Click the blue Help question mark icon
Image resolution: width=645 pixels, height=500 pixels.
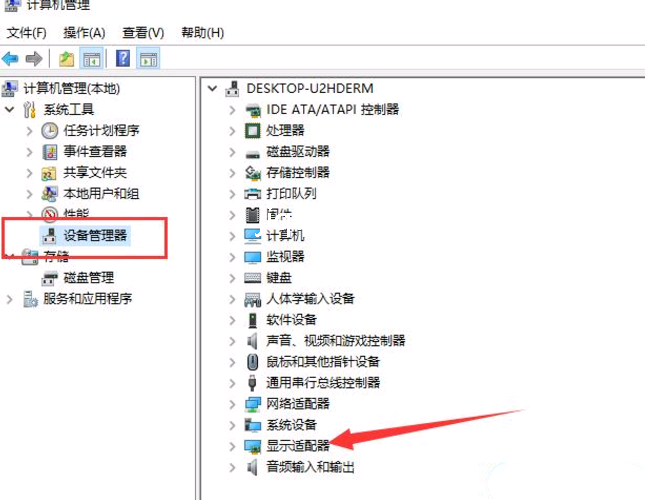(123, 58)
